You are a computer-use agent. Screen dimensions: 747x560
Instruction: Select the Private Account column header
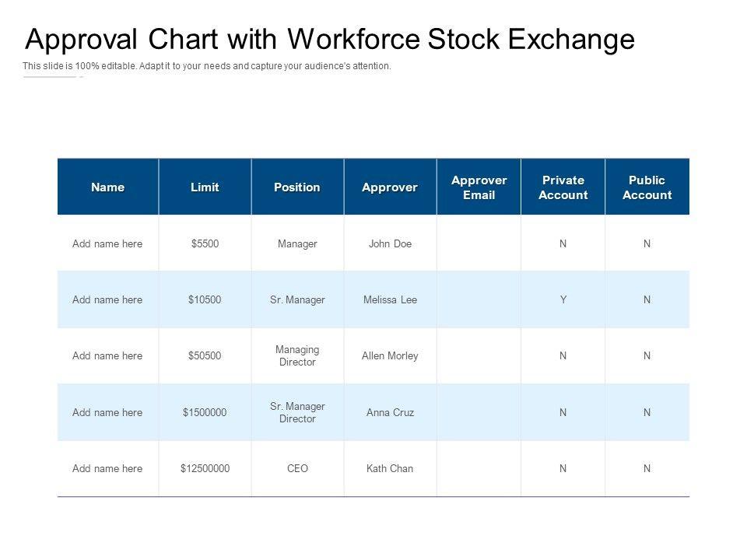tap(563, 187)
